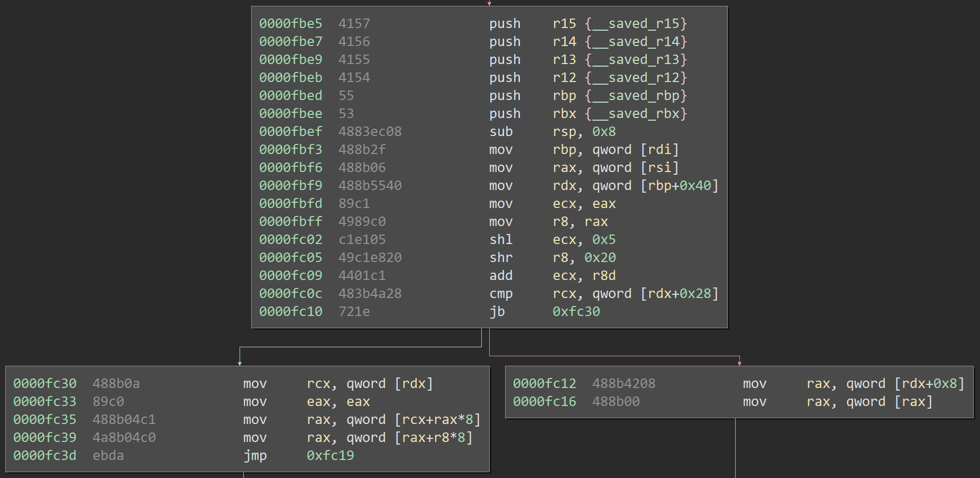Image resolution: width=980 pixels, height=478 pixels.
Task: Select mov eax, eax operands
Action: pyautogui.click(x=338, y=402)
